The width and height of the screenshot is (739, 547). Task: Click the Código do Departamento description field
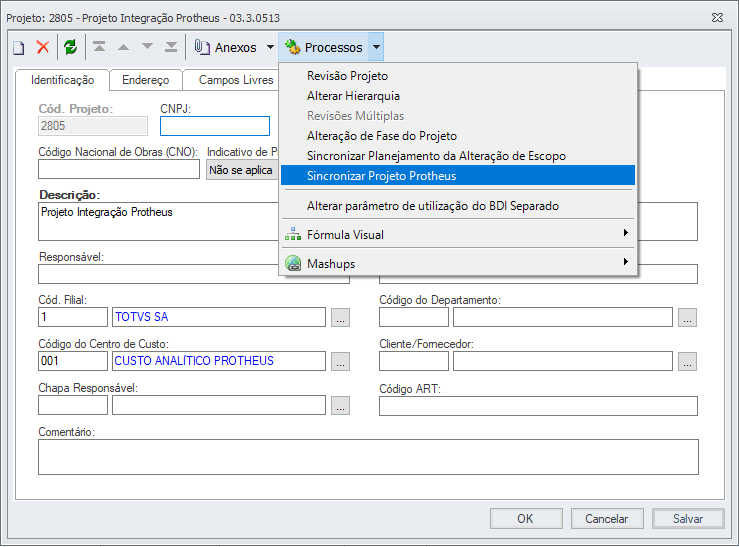click(x=563, y=317)
